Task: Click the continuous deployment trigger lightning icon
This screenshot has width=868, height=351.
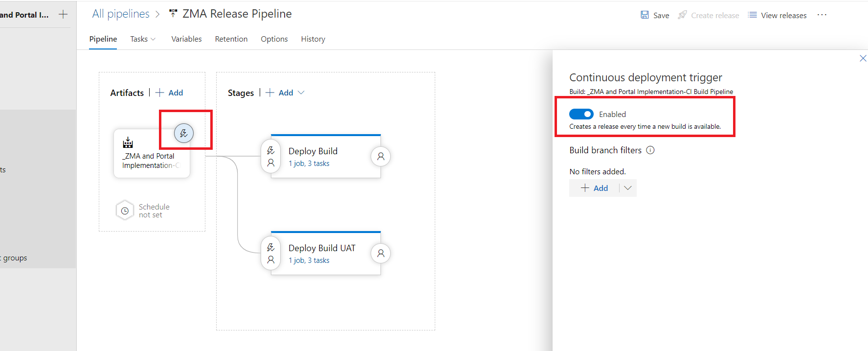Action: click(184, 133)
